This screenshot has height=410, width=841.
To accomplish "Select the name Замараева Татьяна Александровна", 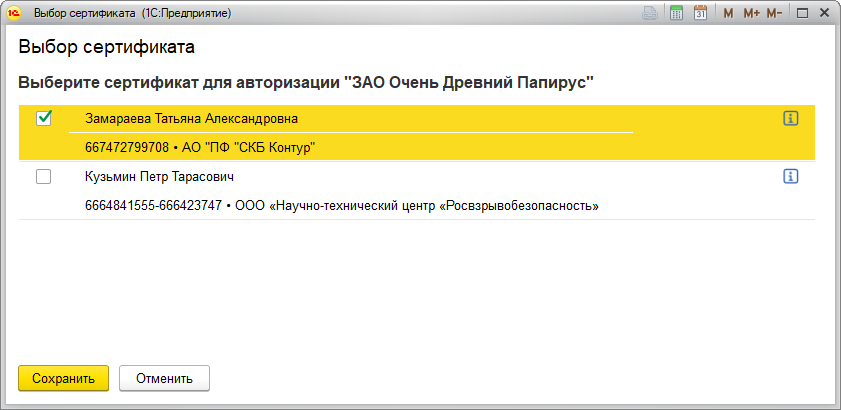I will tap(191, 119).
